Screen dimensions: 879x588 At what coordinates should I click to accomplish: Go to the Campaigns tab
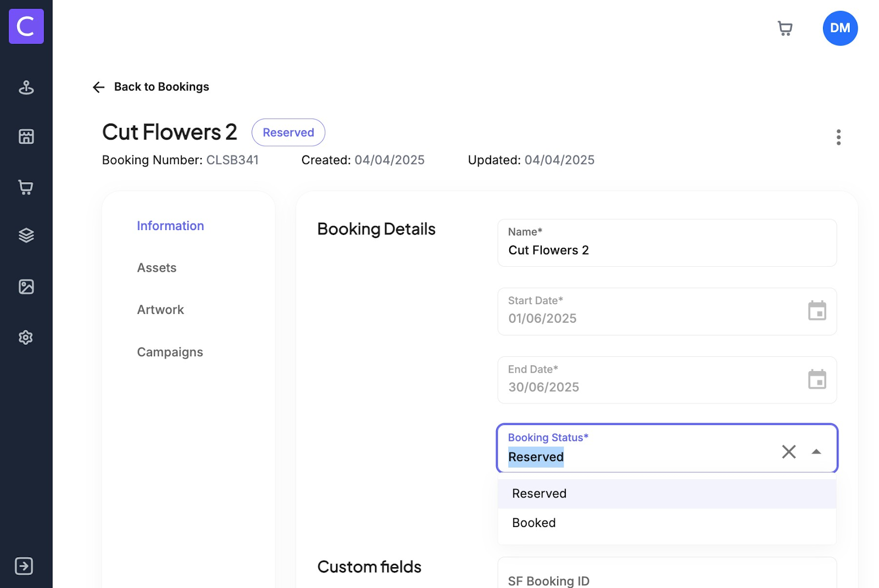[170, 352]
